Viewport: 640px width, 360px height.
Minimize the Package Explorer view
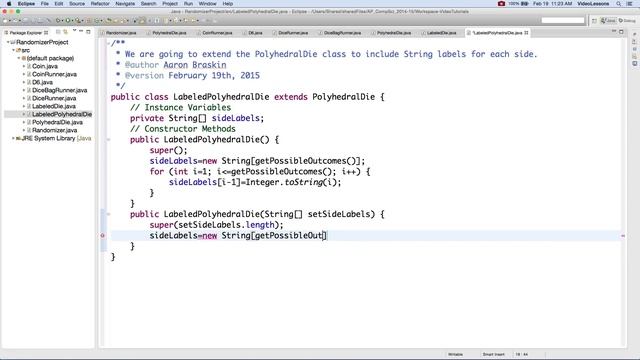pos(81,31)
